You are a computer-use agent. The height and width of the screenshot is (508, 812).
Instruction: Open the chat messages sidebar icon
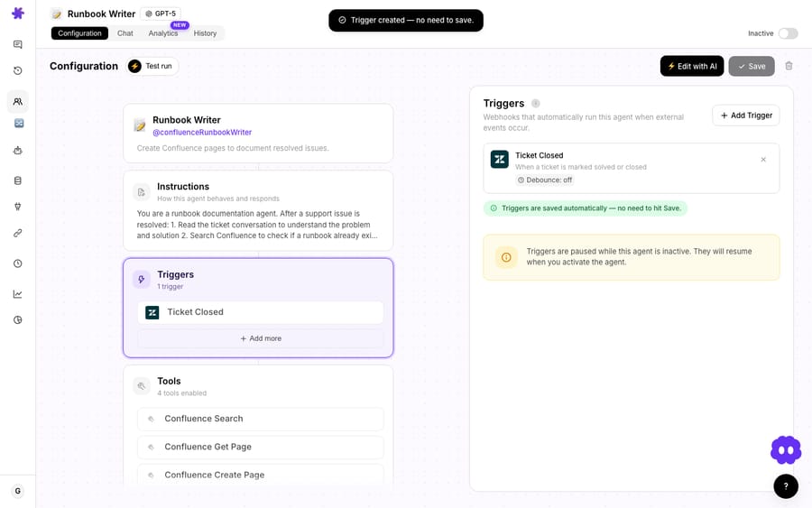click(18, 44)
